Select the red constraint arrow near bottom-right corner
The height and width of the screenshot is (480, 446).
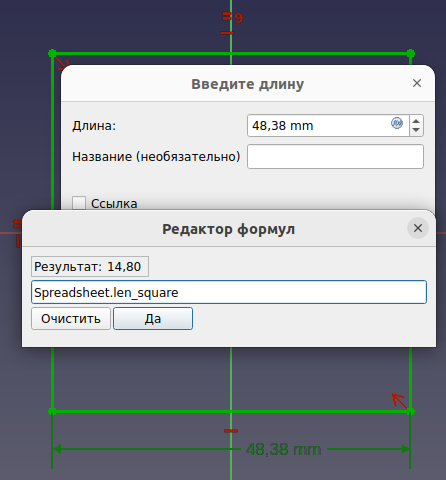tap(399, 401)
